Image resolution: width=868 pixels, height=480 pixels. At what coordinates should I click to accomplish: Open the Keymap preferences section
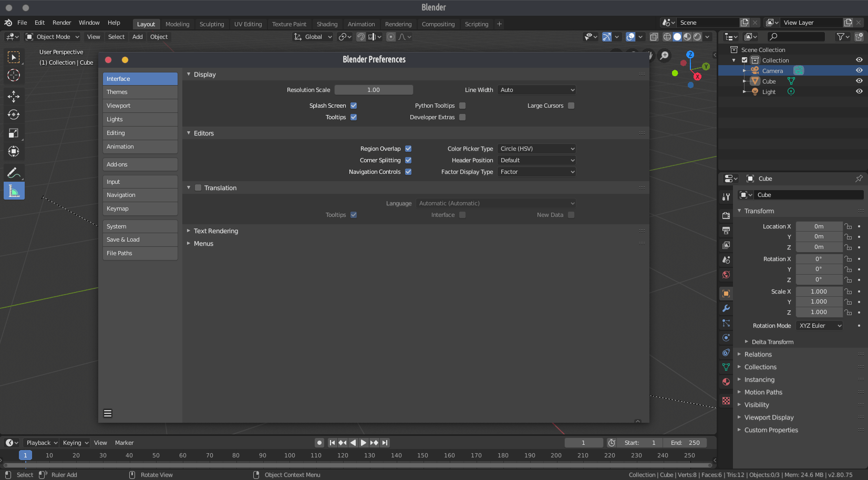(x=140, y=208)
